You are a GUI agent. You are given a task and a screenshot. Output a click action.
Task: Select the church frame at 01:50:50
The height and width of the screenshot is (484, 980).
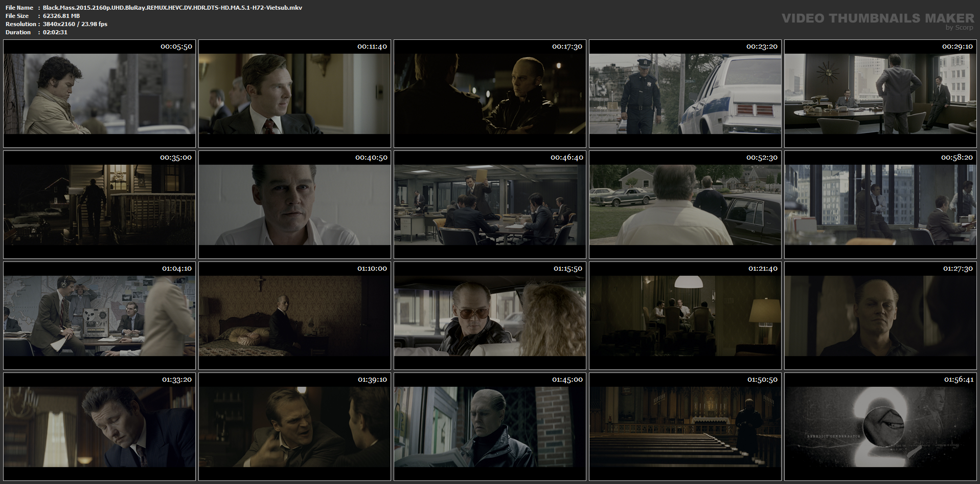tap(685, 427)
